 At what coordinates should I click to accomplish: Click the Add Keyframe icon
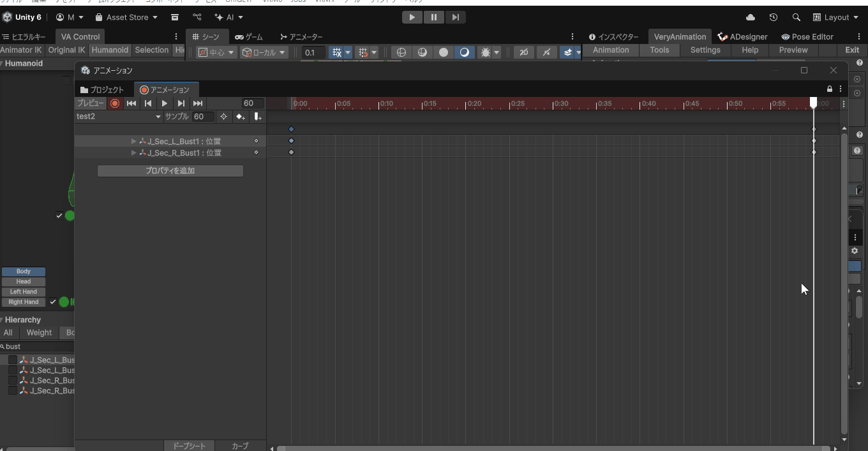(240, 117)
